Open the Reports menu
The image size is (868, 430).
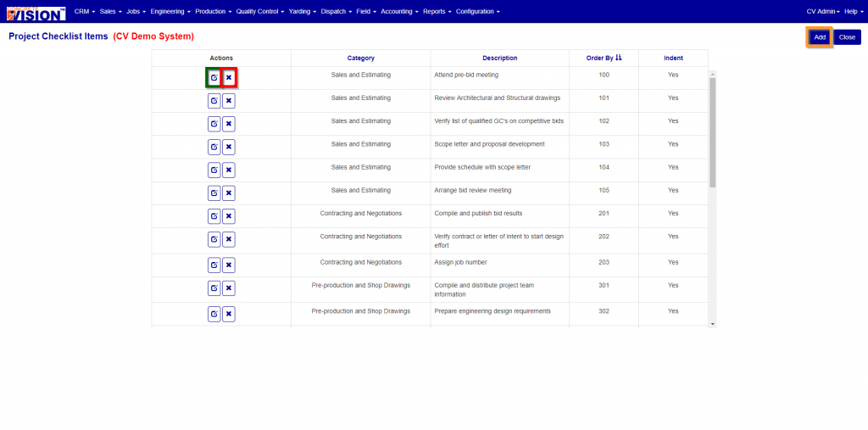(x=437, y=12)
